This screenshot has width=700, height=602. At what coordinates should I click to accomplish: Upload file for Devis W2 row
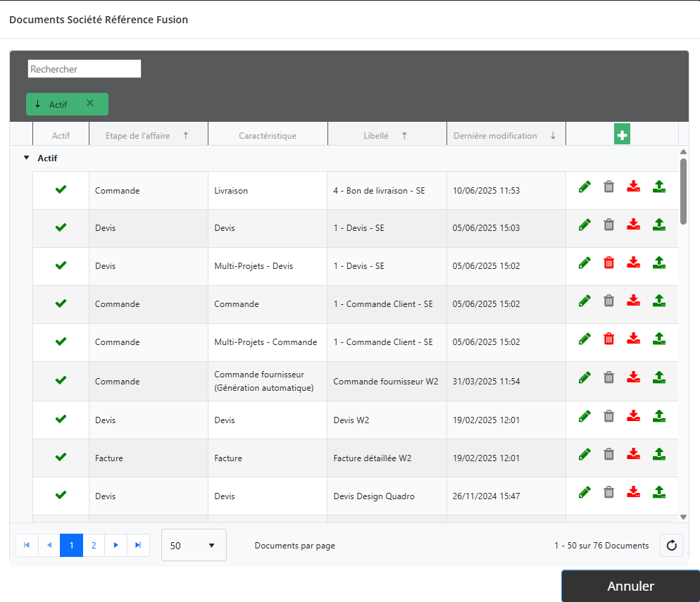[659, 416]
